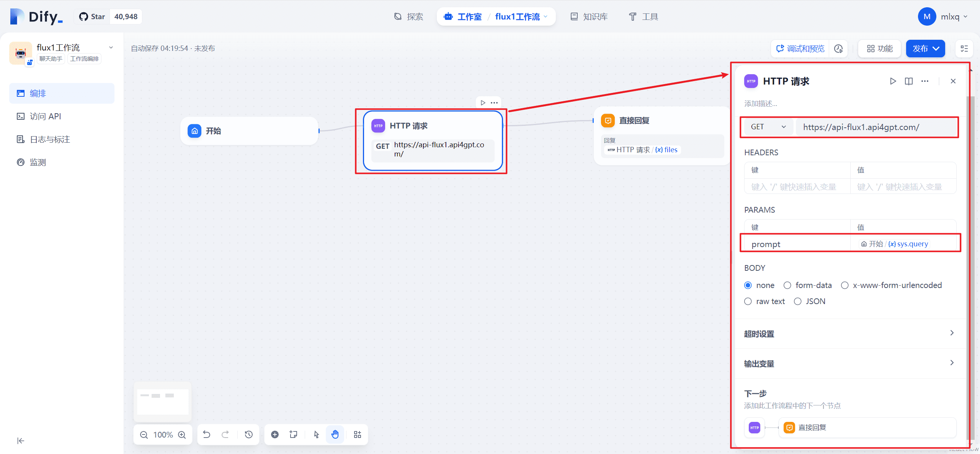Screen dimensions: 980x454
Task: Click 调试和预览 button
Action: tap(800, 49)
